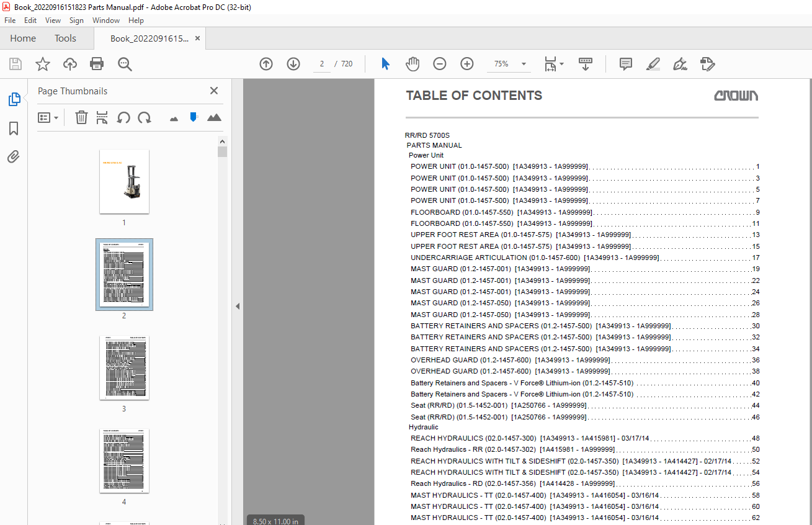The width and height of the screenshot is (812, 525).
Task: Click OVERHEAD GUARD entry page 36
Action: [585, 360]
